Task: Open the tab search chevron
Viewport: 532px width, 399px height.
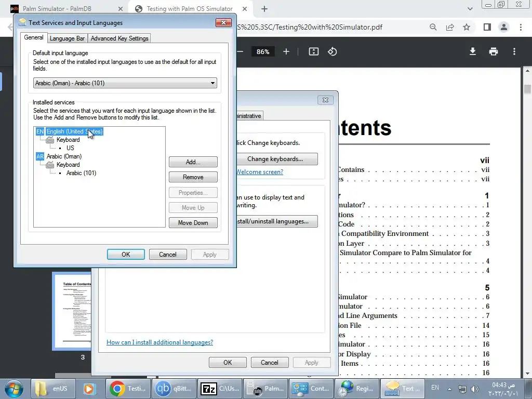Action: click(470, 9)
